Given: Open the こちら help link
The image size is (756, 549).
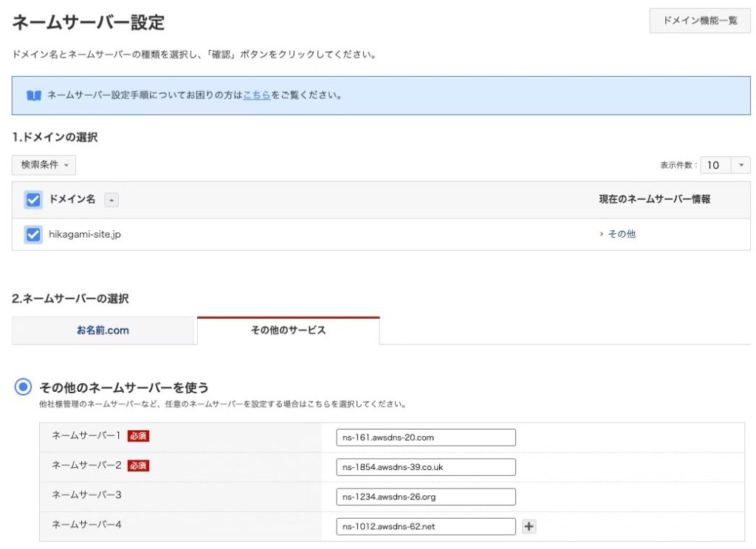Looking at the screenshot, I should tap(256, 96).
